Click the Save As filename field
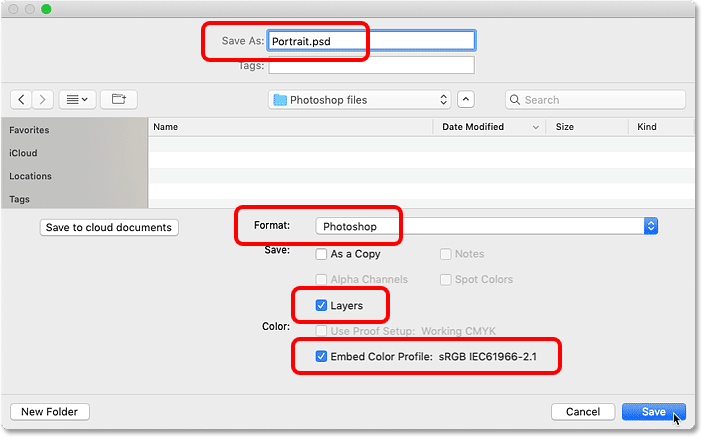Image resolution: width=705 pixels, height=440 pixels. [371, 41]
